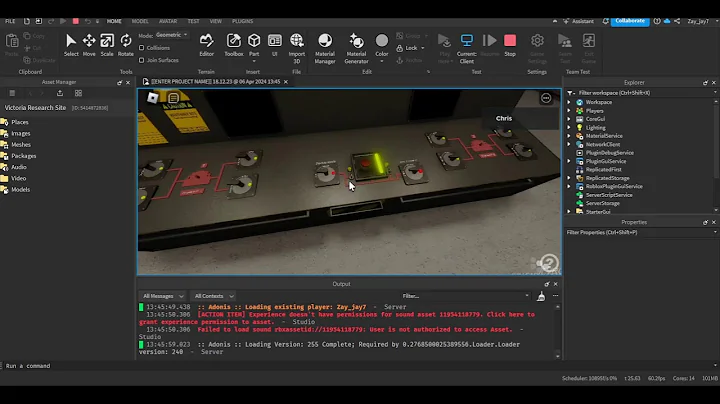Open the Toolbox panel
The image size is (720, 404).
(234, 45)
